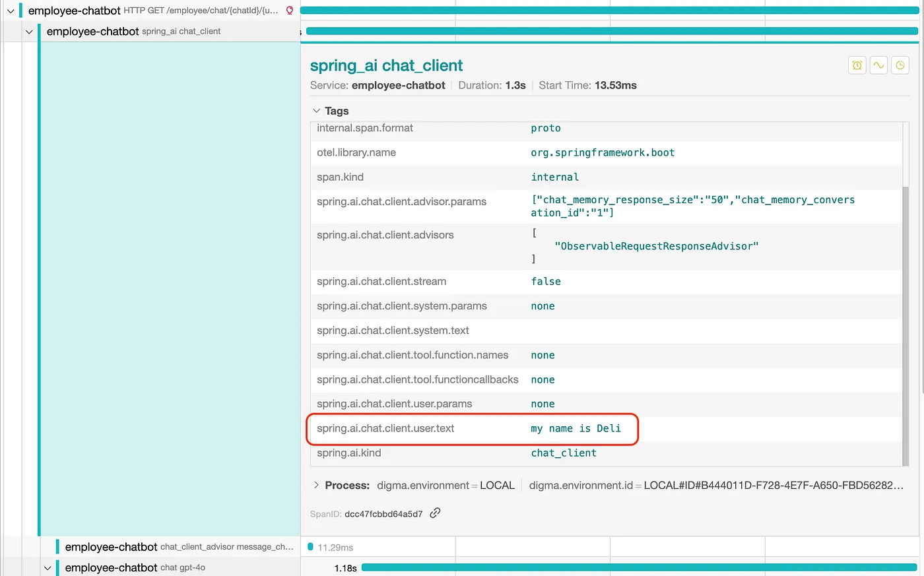Click the spring.ai.chat.client.user.text highlighted value
Viewport: 924px width, 576px height.
click(x=576, y=428)
